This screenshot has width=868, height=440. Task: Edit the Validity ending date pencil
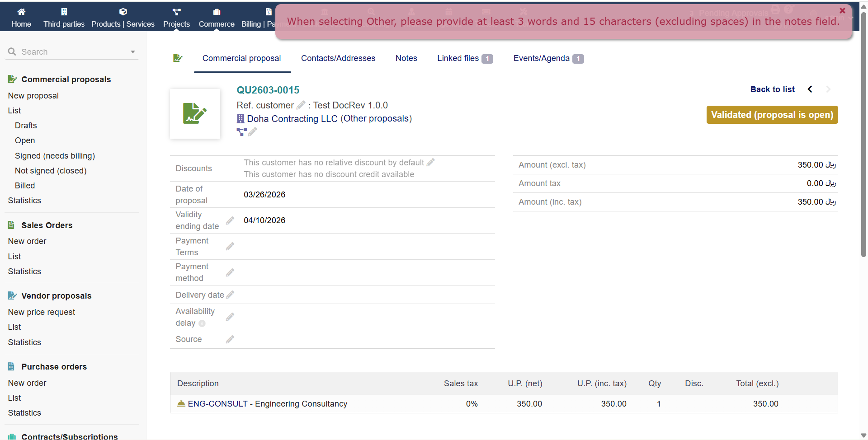tap(230, 220)
